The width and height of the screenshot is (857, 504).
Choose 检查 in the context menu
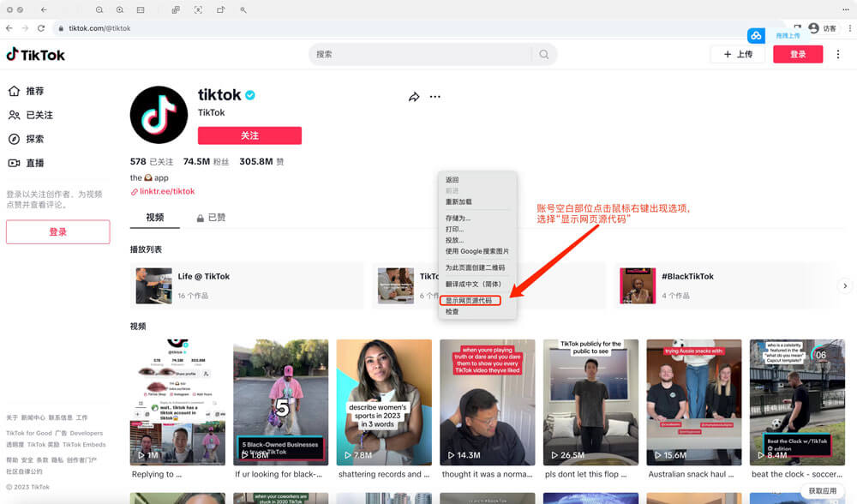452,312
